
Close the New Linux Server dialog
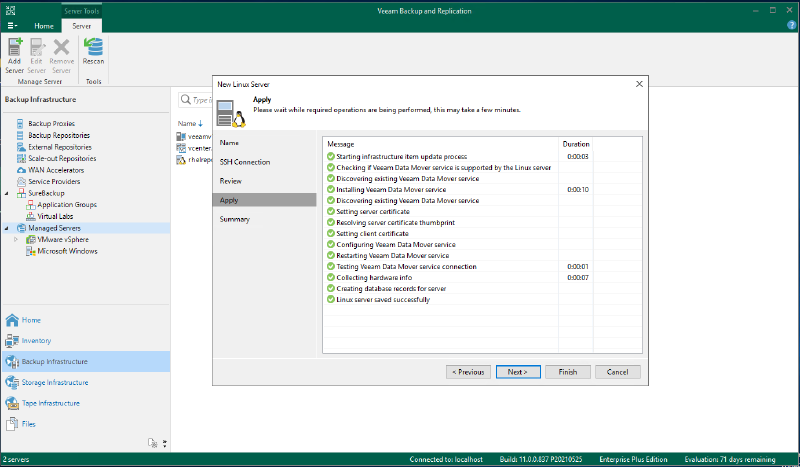coord(639,84)
